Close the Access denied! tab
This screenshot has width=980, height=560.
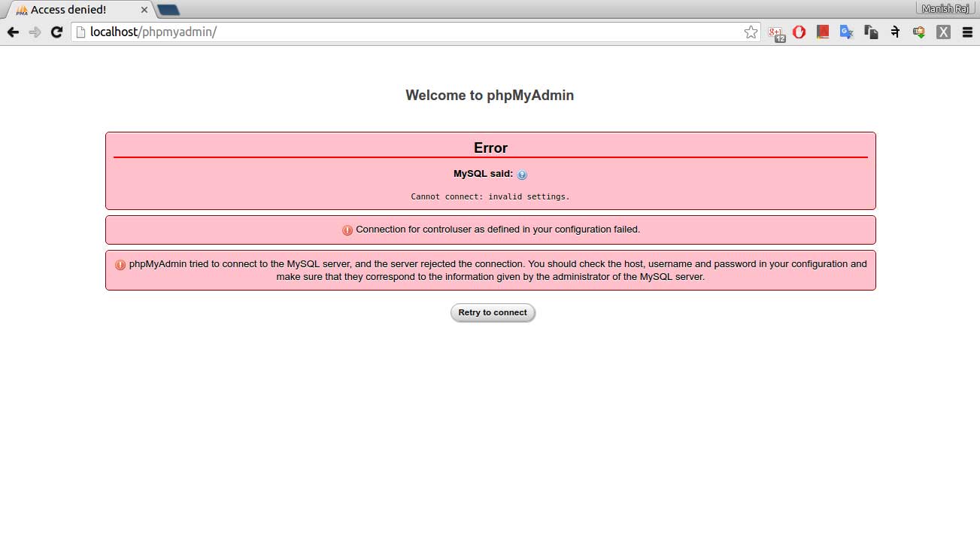[x=144, y=10]
